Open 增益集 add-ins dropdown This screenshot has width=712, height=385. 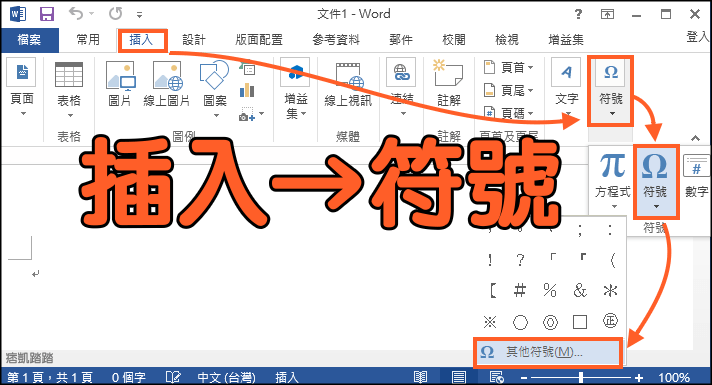coord(296,89)
